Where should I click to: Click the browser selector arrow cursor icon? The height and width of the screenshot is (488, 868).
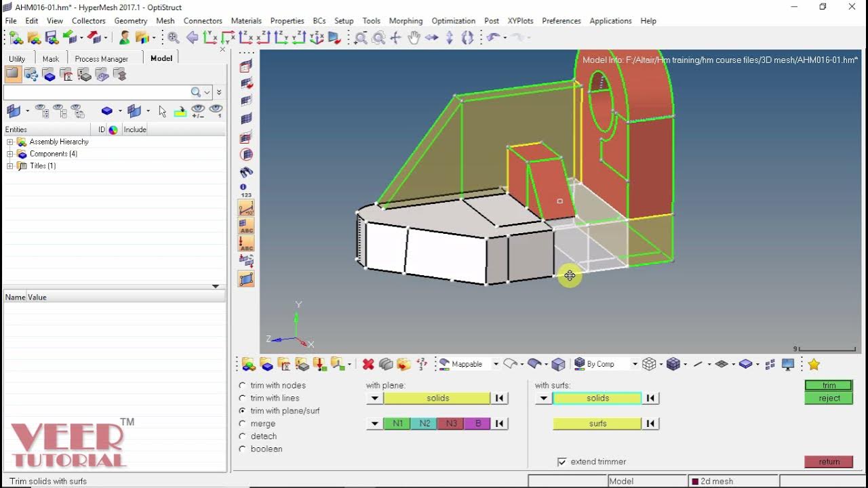point(163,111)
